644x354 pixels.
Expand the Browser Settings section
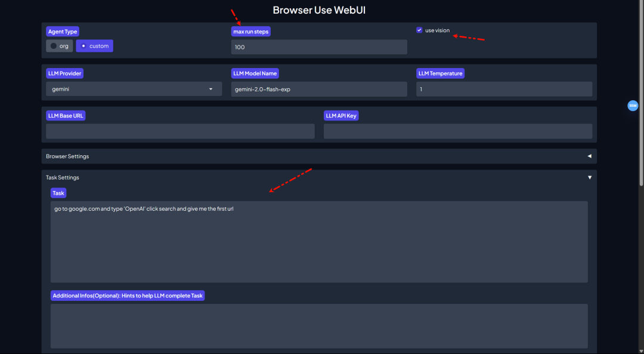pyautogui.click(x=319, y=156)
